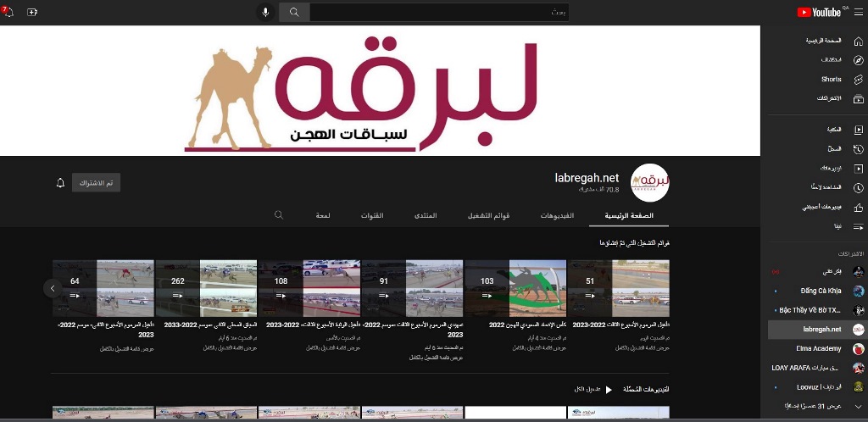868x422 pixels.
Task: Click the playlist carousel scroll arrow
Action: [53, 288]
